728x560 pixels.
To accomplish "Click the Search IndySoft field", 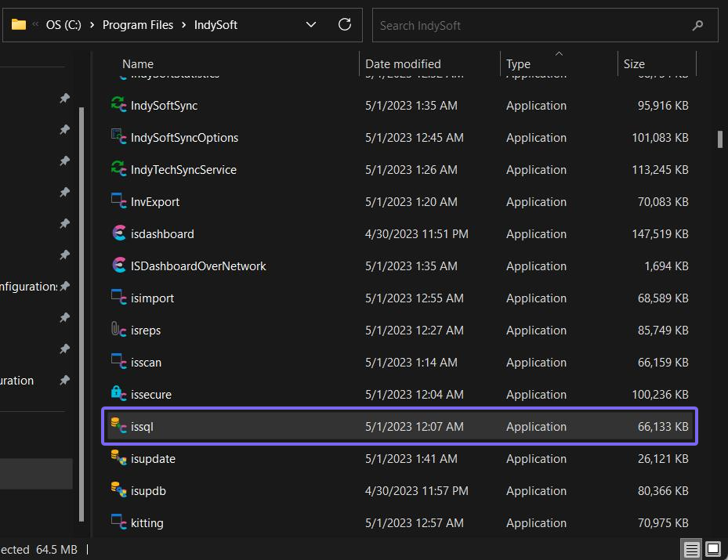I will click(x=533, y=25).
